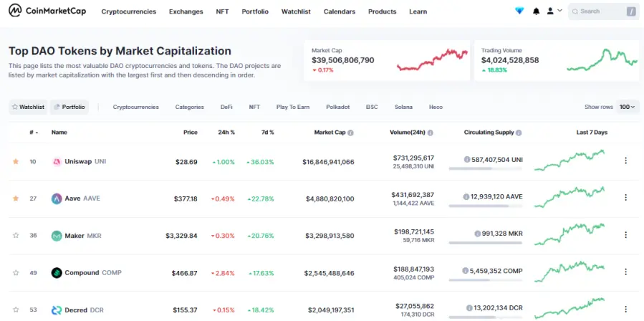Image resolution: width=644 pixels, height=321 pixels.
Task: Click the Portfolio filter button
Action: pos(69,107)
